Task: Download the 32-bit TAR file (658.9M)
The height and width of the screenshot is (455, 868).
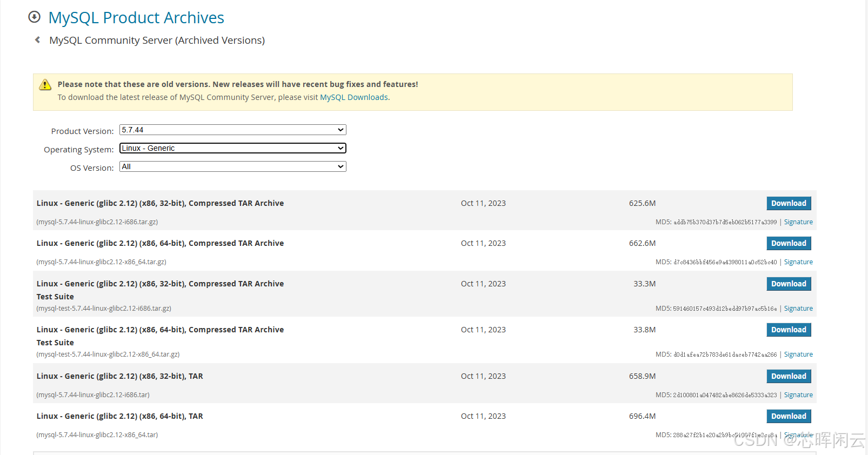Action: pyautogui.click(x=789, y=376)
